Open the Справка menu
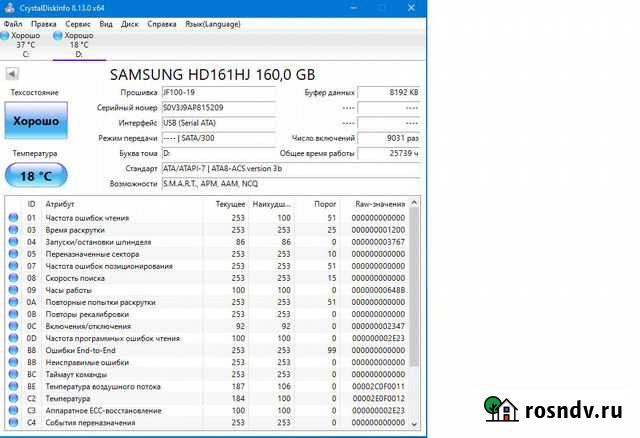The height and width of the screenshot is (438, 640). tap(162, 22)
